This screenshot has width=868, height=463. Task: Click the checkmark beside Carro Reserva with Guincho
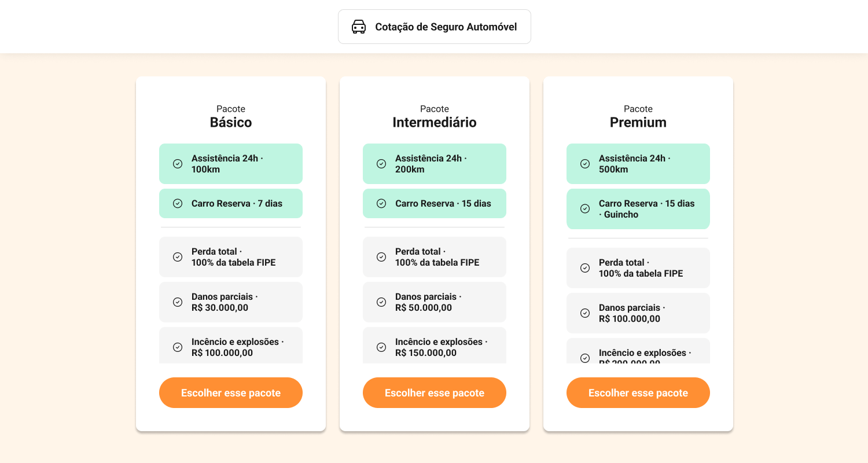point(585,209)
